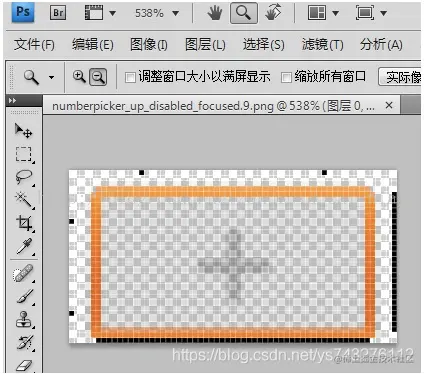Expand the Arrange Documents dropdown arrow
Image resolution: width=424 pixels, height=374 pixels.
point(335,13)
